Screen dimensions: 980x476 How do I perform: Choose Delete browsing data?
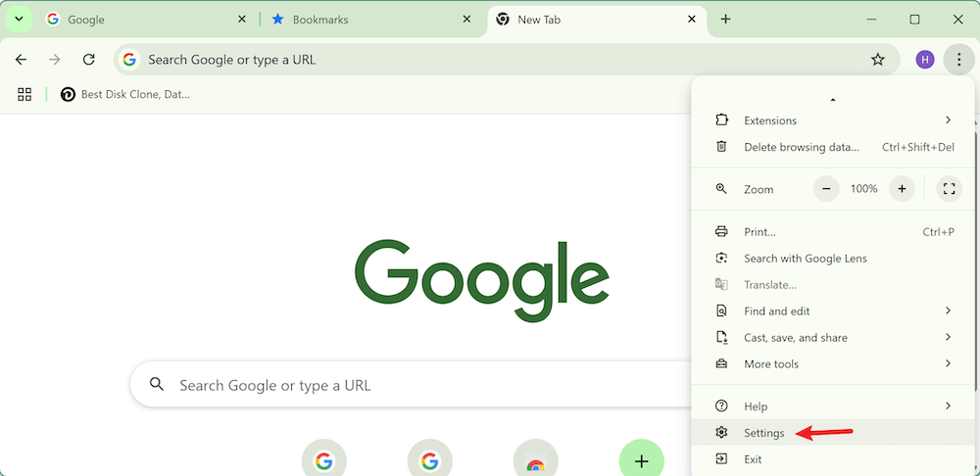pyautogui.click(x=834, y=147)
